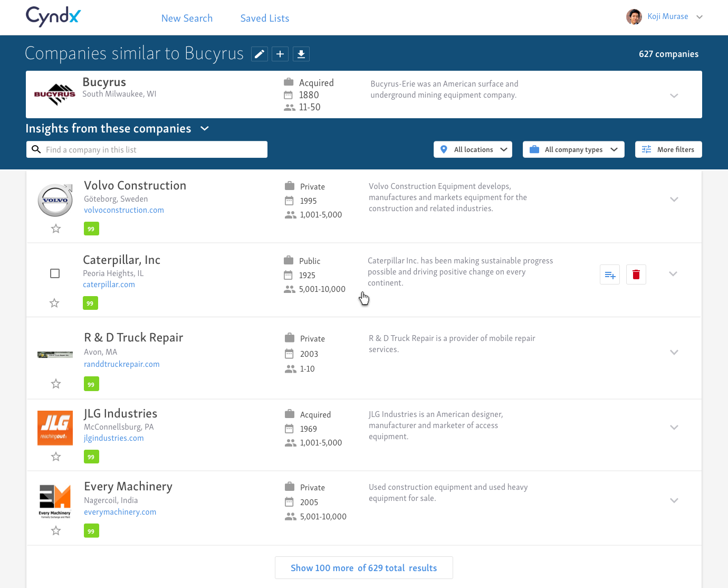The width and height of the screenshot is (728, 588).
Task: Click Koji Murase profile avatar
Action: point(634,17)
